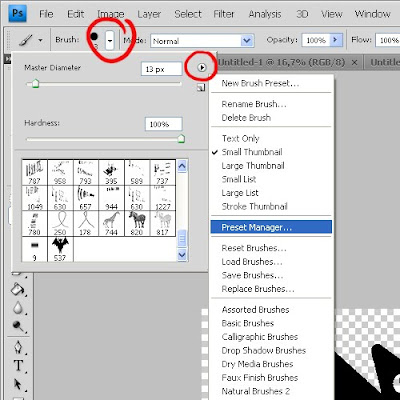
Task: Choose brush thumbnail 958
Action: pos(60,172)
